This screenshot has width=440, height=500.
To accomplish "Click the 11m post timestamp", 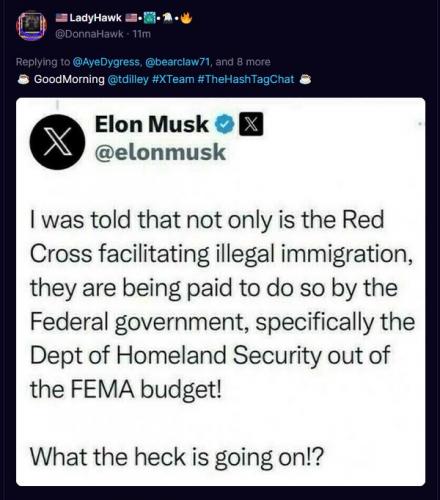I will pyautogui.click(x=142, y=34).
